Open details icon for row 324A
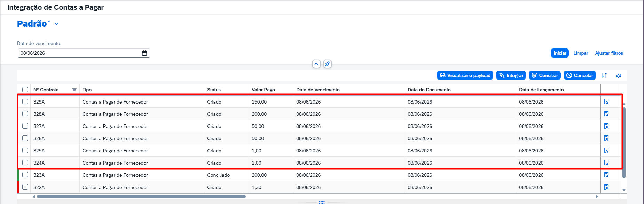This screenshot has height=204, width=644. pos(606,163)
